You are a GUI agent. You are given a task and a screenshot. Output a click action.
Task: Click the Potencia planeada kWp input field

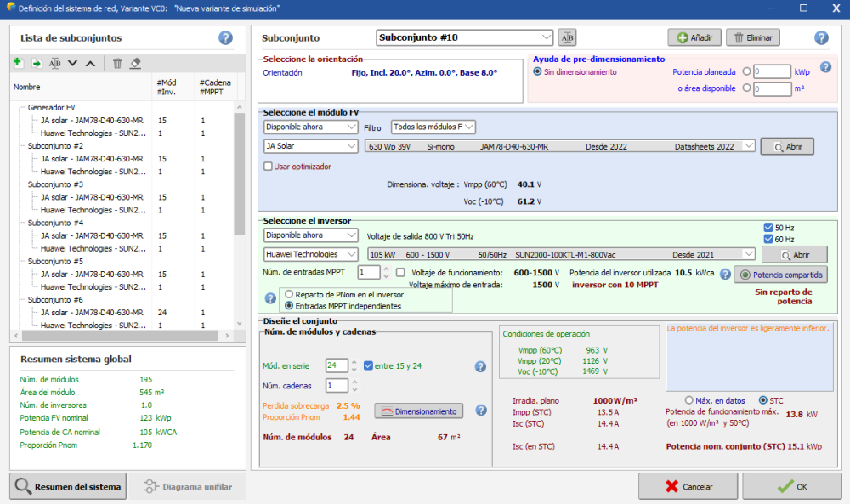pyautogui.click(x=772, y=72)
